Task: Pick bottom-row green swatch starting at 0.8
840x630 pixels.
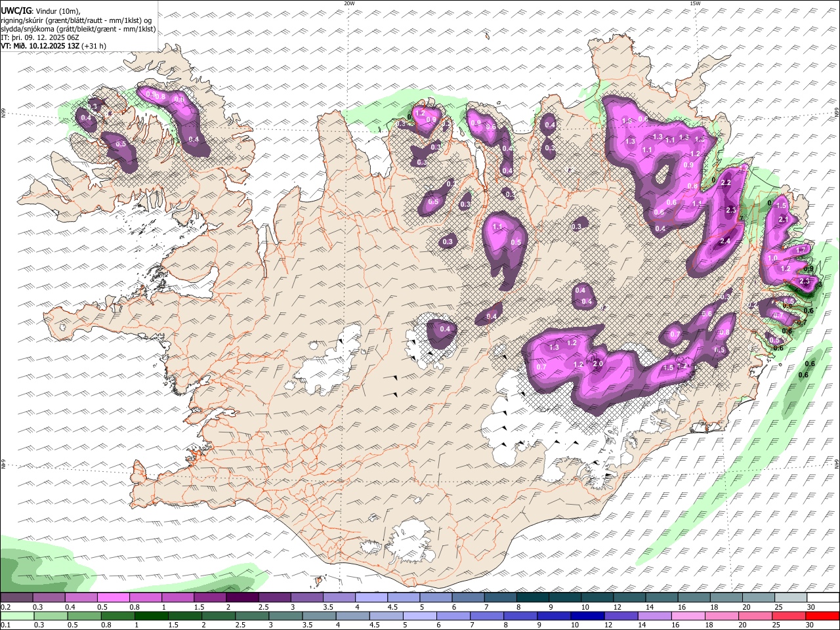Action: point(118,616)
